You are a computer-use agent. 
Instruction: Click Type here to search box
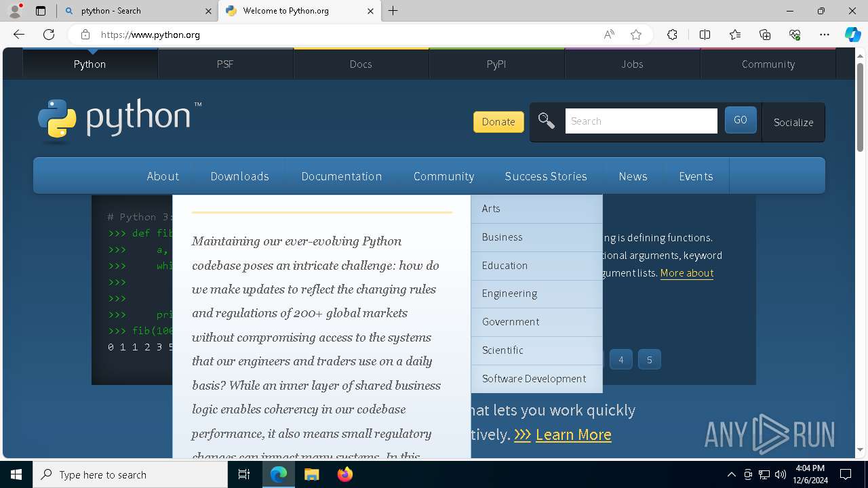tap(130, 474)
